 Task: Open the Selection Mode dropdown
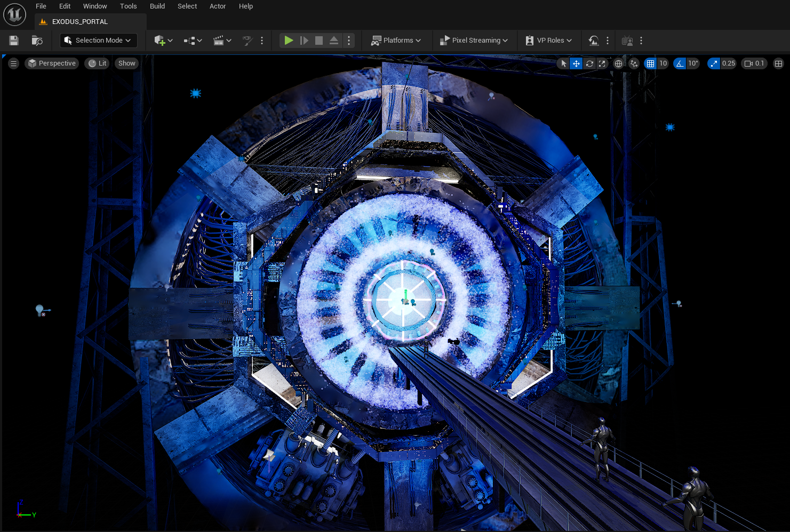coord(98,40)
